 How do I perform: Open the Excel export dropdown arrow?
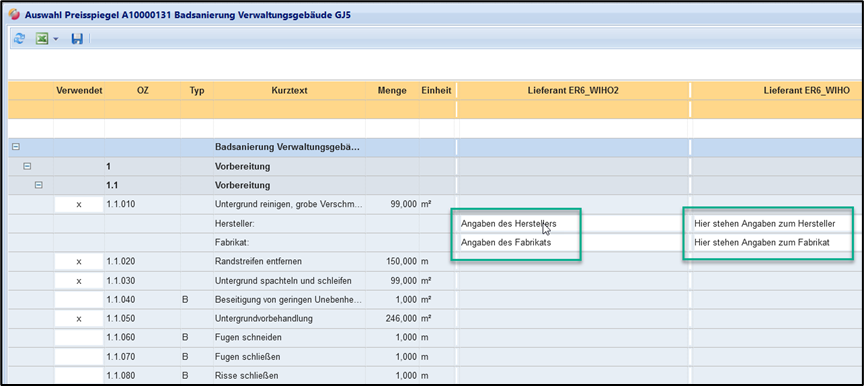point(56,39)
